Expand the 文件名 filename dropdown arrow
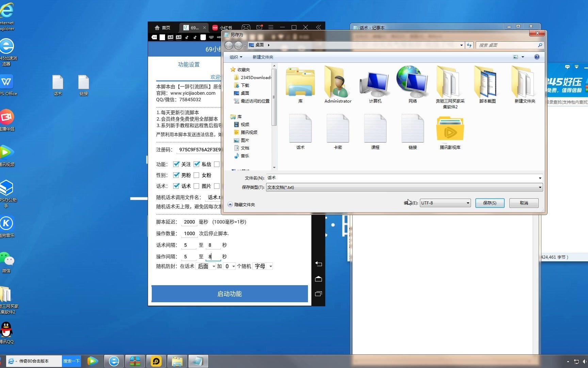This screenshot has height=368, width=588. pos(540,178)
